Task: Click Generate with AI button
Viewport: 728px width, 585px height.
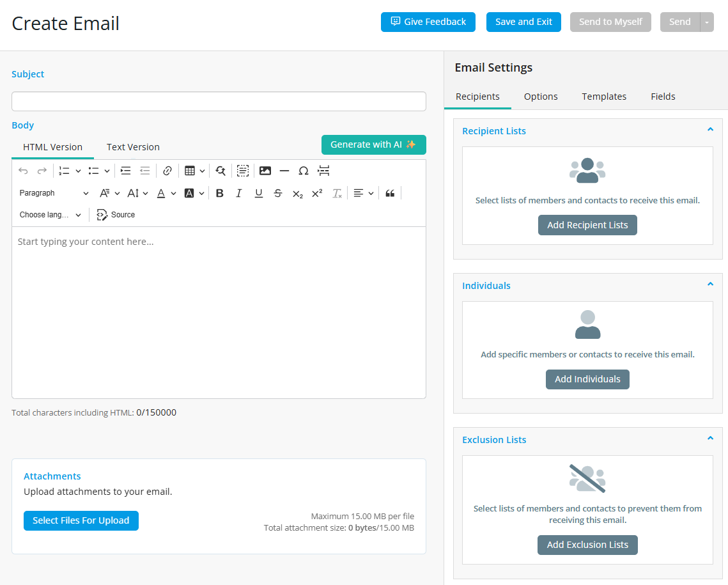Action: [x=373, y=145]
